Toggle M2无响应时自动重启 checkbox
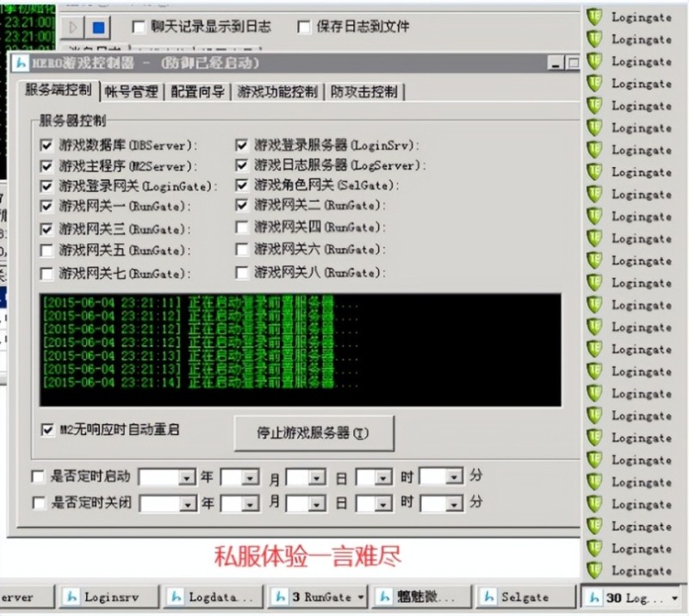This screenshot has width=689, height=616. tap(47, 428)
